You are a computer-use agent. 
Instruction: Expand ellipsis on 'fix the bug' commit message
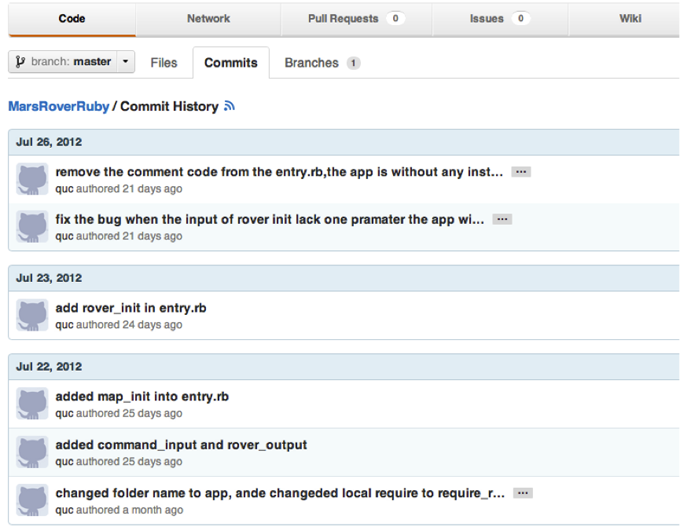coord(502,219)
